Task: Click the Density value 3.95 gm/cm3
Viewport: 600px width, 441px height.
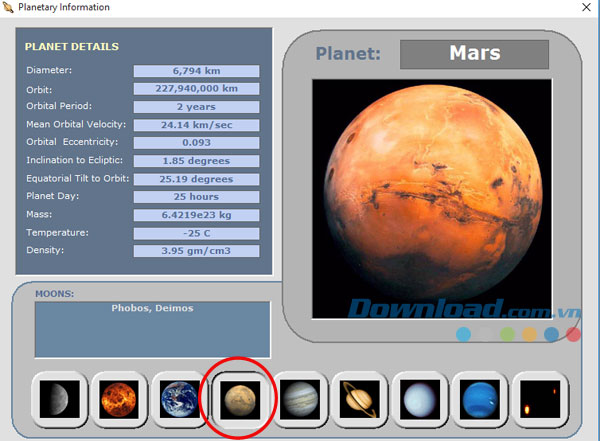Action: click(x=196, y=251)
